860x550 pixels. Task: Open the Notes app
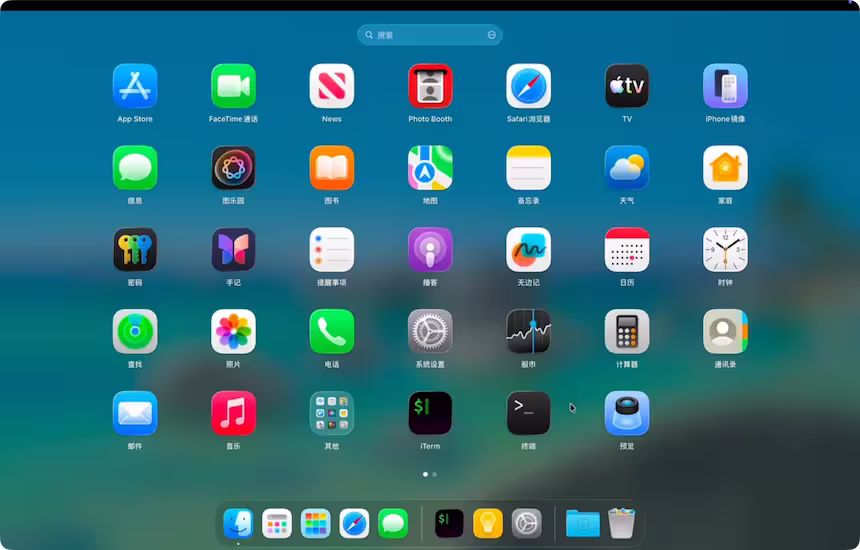coord(528,168)
